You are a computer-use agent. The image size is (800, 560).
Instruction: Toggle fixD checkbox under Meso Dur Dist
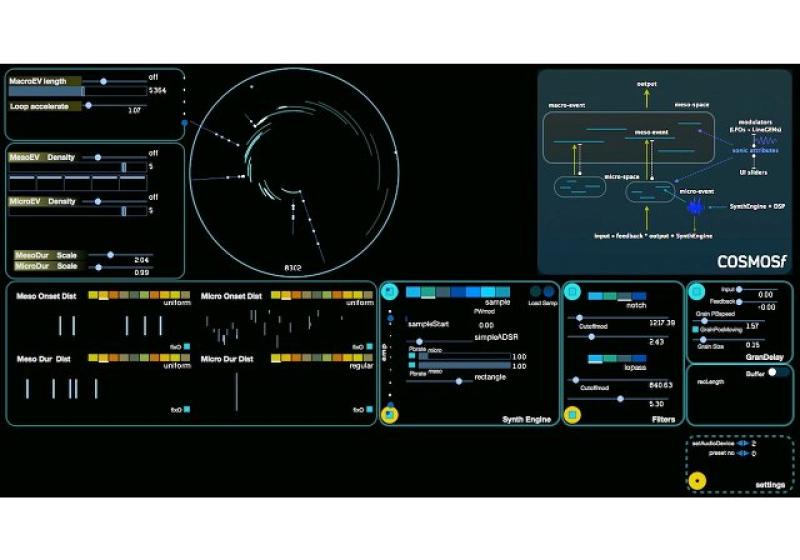pyautogui.click(x=187, y=409)
